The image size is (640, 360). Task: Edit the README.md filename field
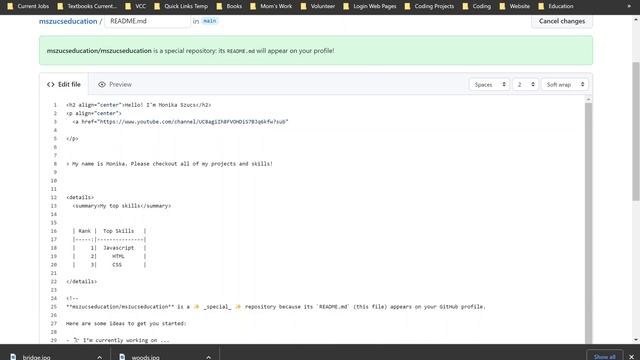click(147, 21)
